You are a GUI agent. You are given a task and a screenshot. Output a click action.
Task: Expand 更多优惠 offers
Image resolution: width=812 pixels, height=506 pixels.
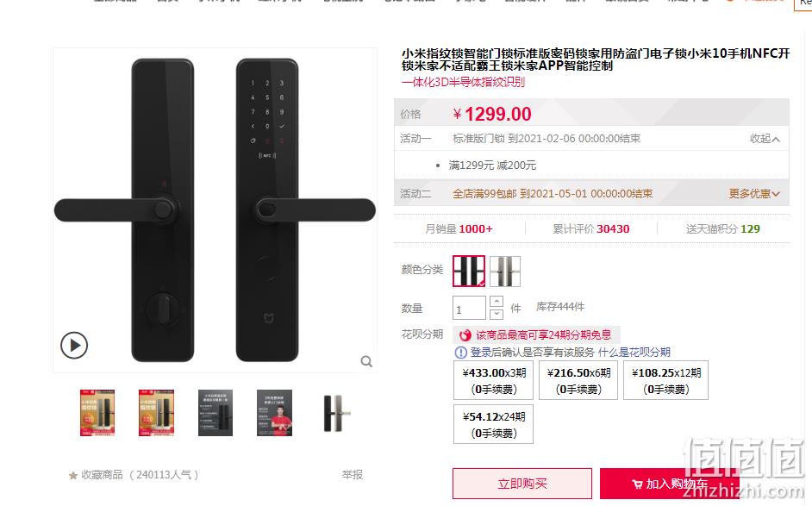tap(754, 194)
